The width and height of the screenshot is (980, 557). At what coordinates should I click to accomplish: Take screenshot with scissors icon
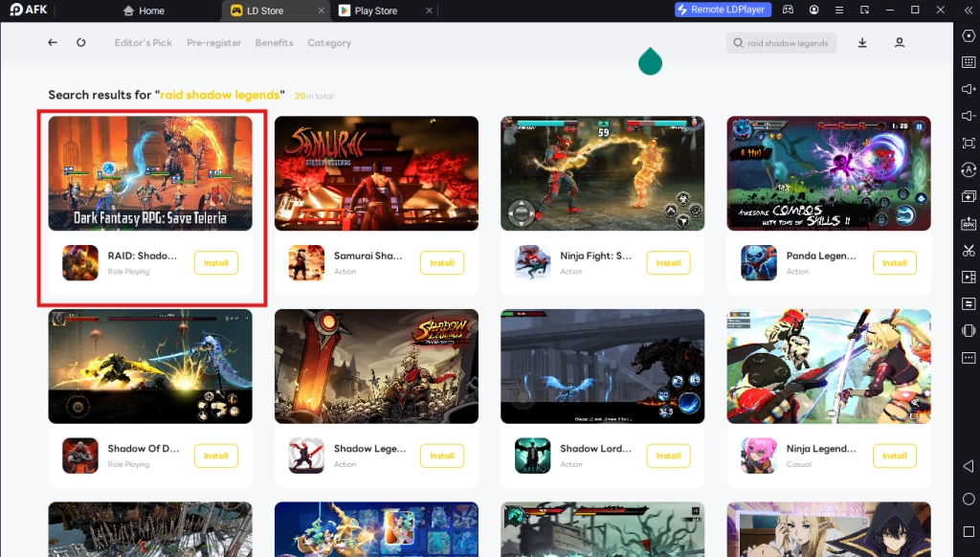969,251
